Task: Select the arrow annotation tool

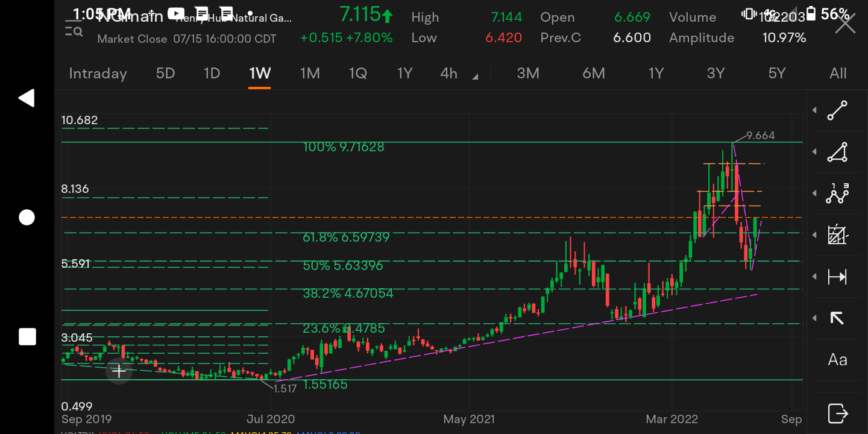Action: pyautogui.click(x=837, y=318)
